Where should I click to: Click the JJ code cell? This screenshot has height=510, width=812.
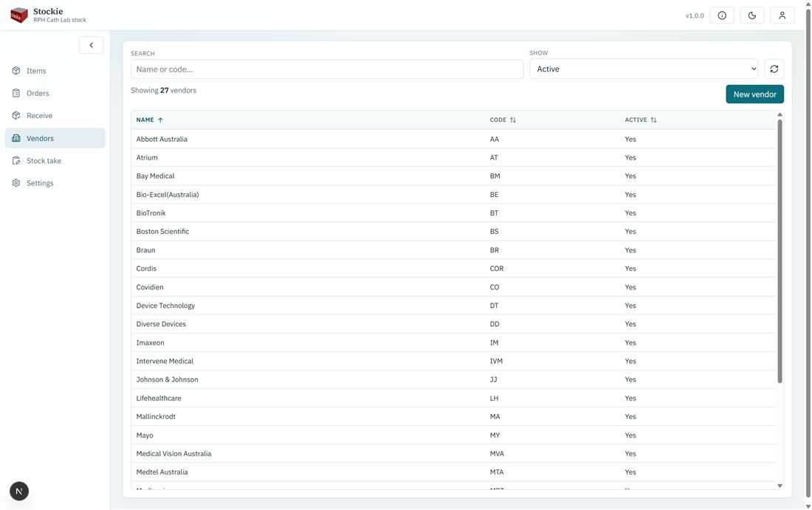494,379
